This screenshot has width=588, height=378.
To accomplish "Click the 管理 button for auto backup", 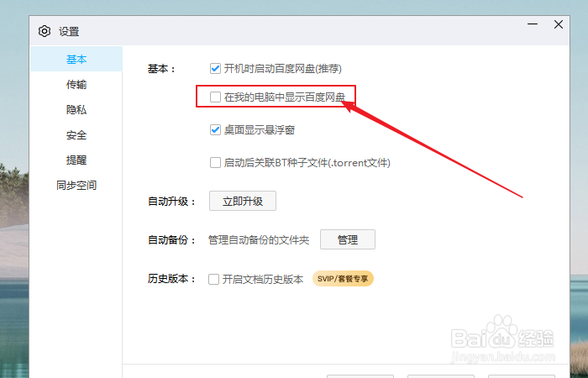I will (x=348, y=239).
